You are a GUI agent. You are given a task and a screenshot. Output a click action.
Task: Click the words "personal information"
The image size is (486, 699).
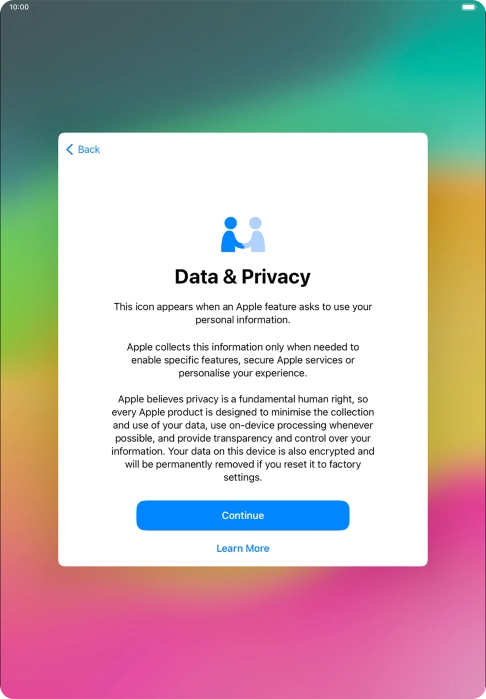(x=242, y=320)
